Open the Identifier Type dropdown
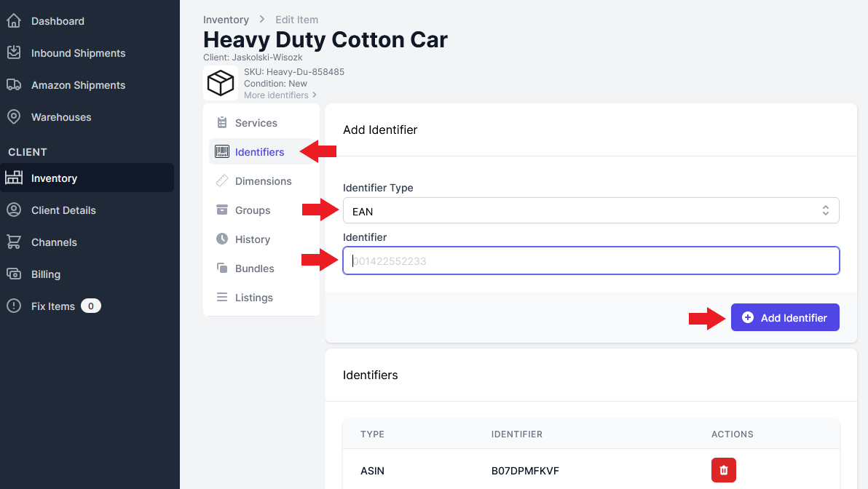Image resolution: width=868 pixels, height=489 pixels. click(591, 211)
